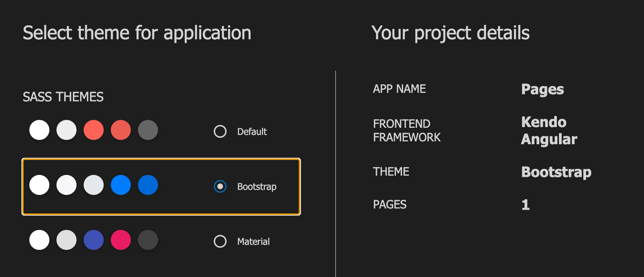Click the 'APP NAME' field label

point(399,89)
